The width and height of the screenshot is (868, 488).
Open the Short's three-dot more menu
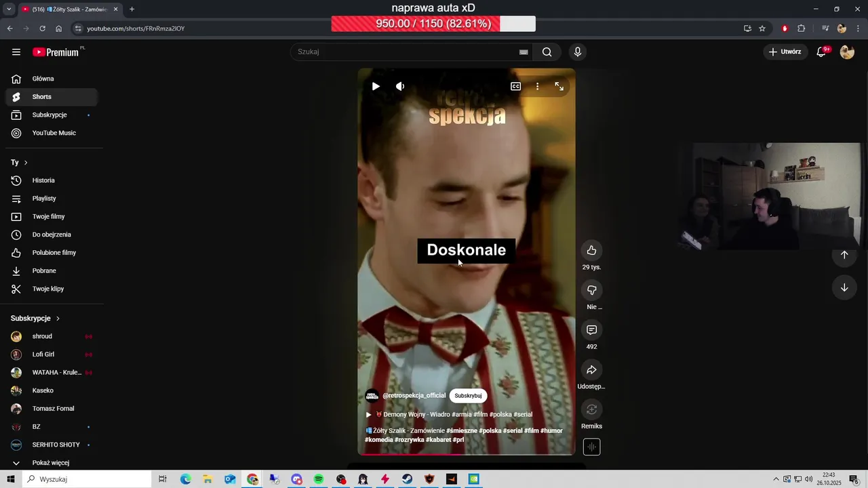(x=537, y=86)
